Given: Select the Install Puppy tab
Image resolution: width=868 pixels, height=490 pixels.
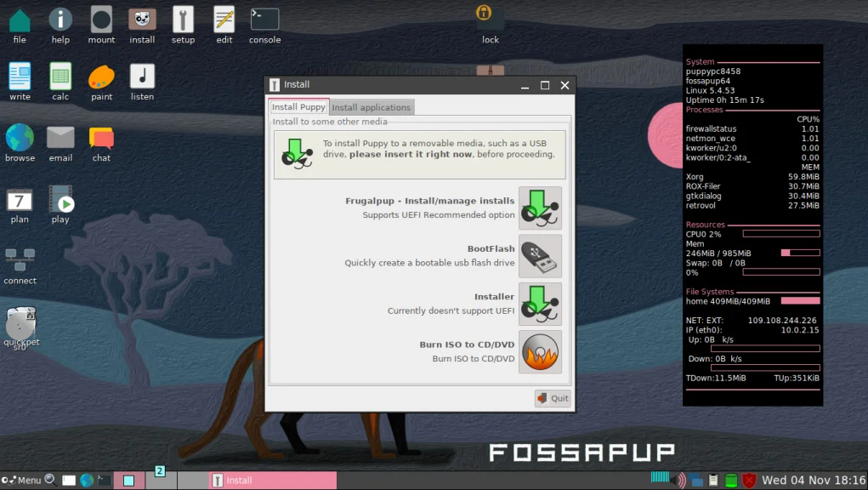Looking at the screenshot, I should 298,107.
